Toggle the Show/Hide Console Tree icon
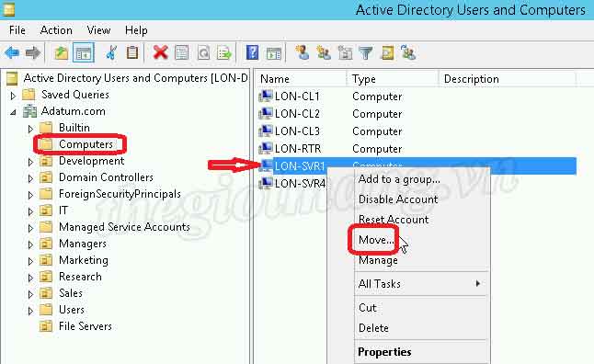 tap(84, 53)
